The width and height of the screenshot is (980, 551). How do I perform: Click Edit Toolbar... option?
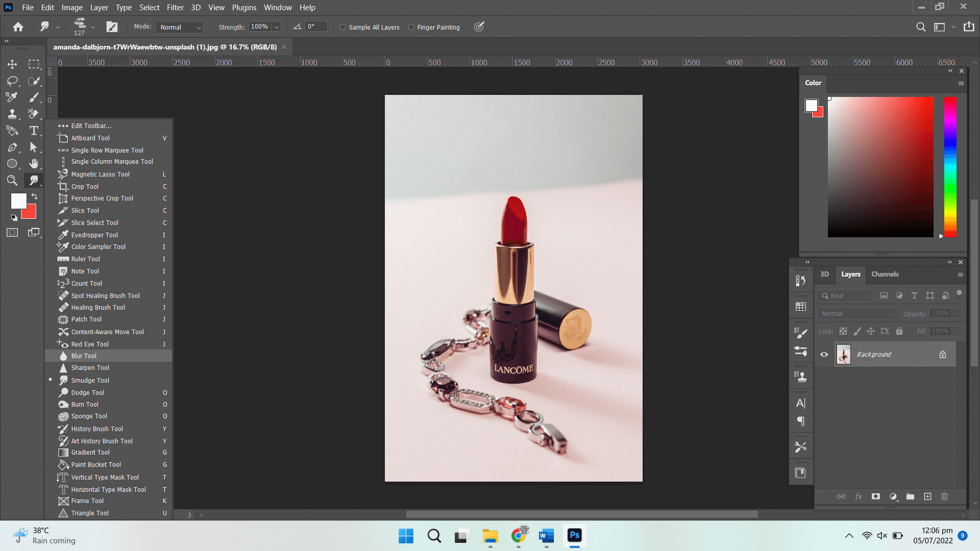pos(108,126)
